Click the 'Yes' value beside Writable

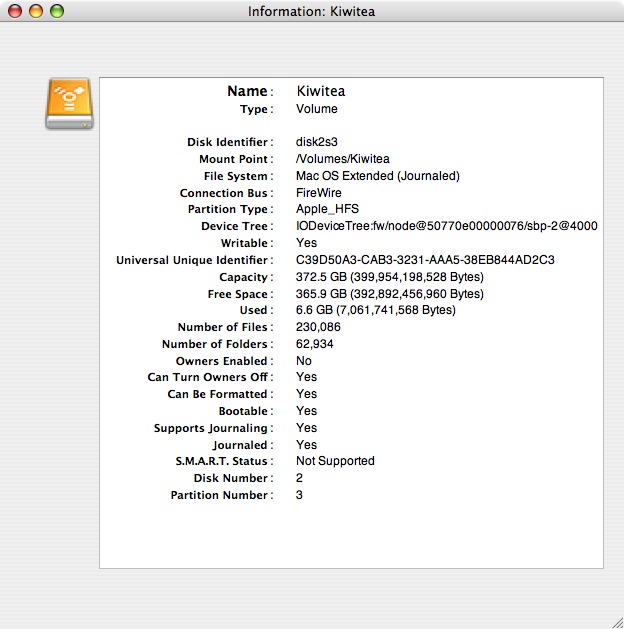(306, 243)
